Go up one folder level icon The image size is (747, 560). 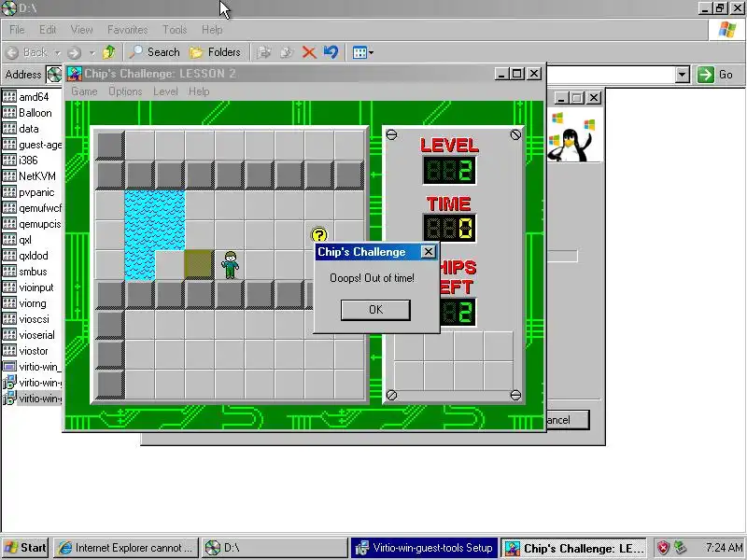(109, 52)
